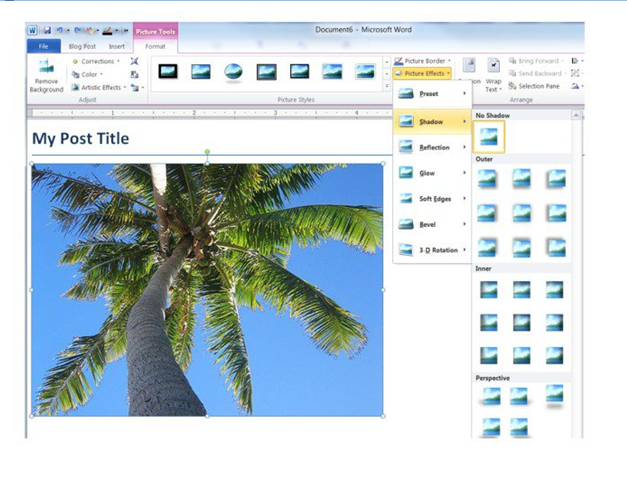This screenshot has width=627, height=497.
Task: Click the palm tree picture
Action: (207, 290)
